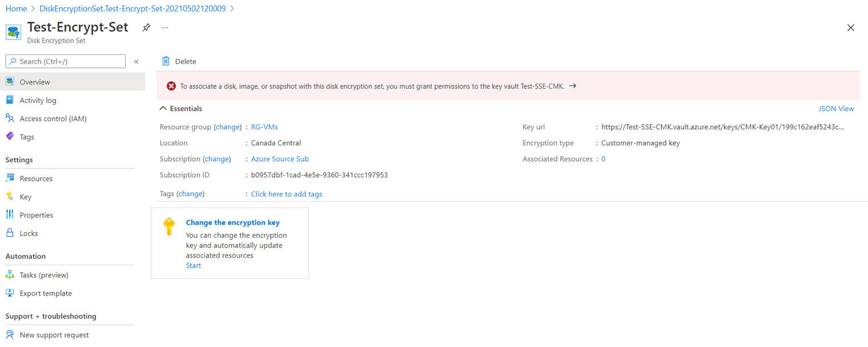Image resolution: width=868 pixels, height=347 pixels.
Task: Click Start in the encryption key card
Action: (194, 265)
